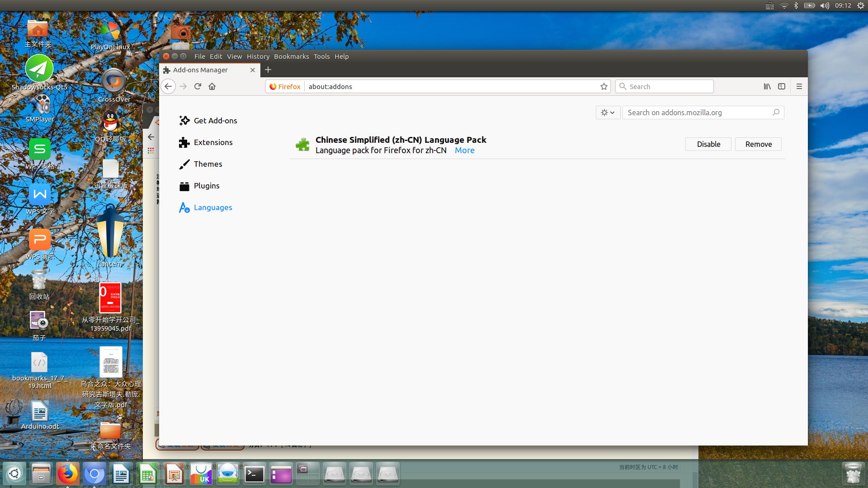The height and width of the screenshot is (488, 868).
Task: Click the forward navigation arrow
Action: pyautogui.click(x=183, y=86)
